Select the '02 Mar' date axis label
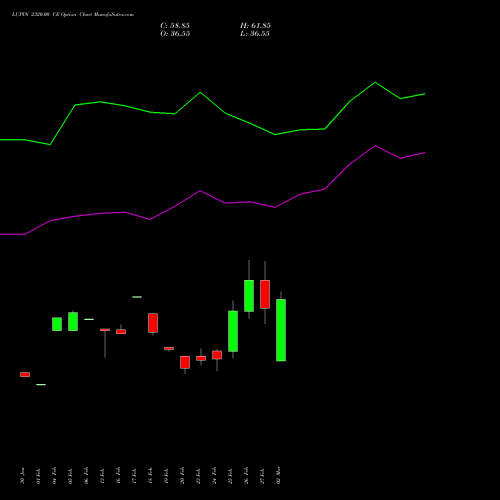The height and width of the screenshot is (500, 500). pyautogui.click(x=278, y=475)
